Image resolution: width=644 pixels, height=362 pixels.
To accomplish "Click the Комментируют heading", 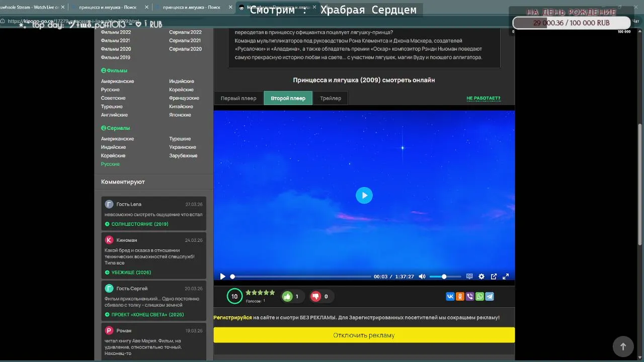I will (x=123, y=182).
